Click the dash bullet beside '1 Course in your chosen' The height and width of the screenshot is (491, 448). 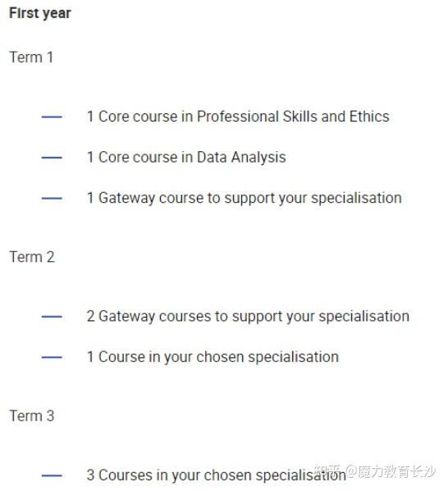[52, 357]
